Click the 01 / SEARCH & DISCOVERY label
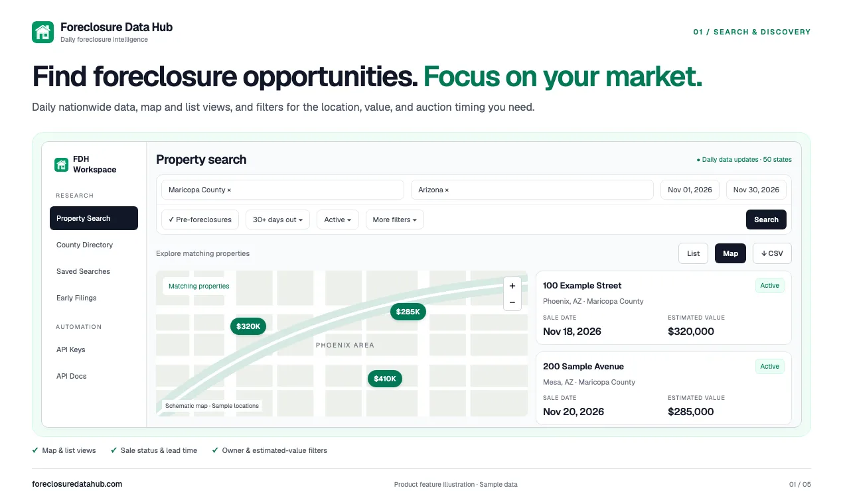This screenshot has height=504, width=843. point(752,32)
